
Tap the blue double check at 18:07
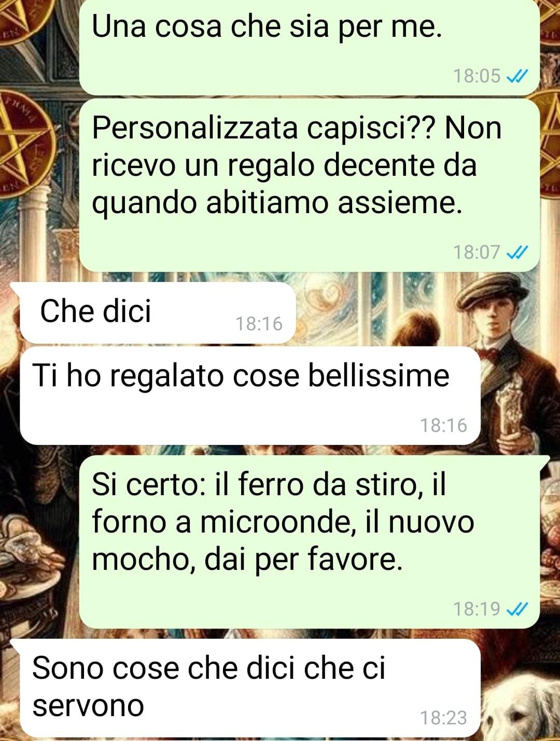tap(517, 253)
